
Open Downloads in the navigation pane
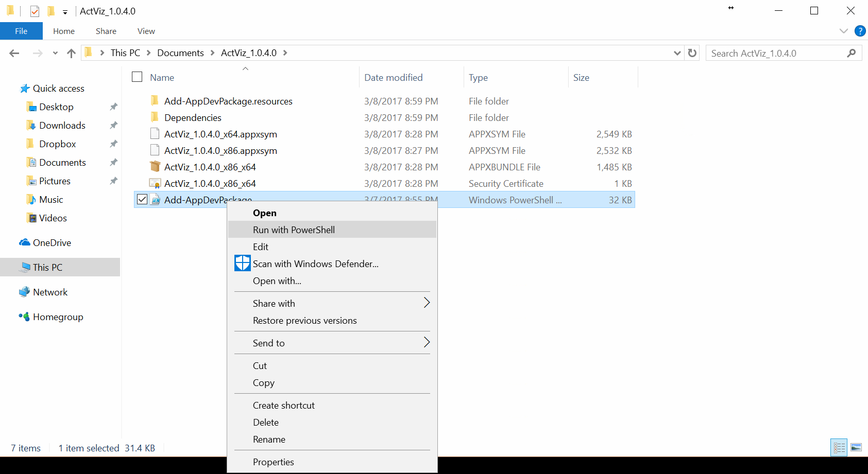coord(62,126)
